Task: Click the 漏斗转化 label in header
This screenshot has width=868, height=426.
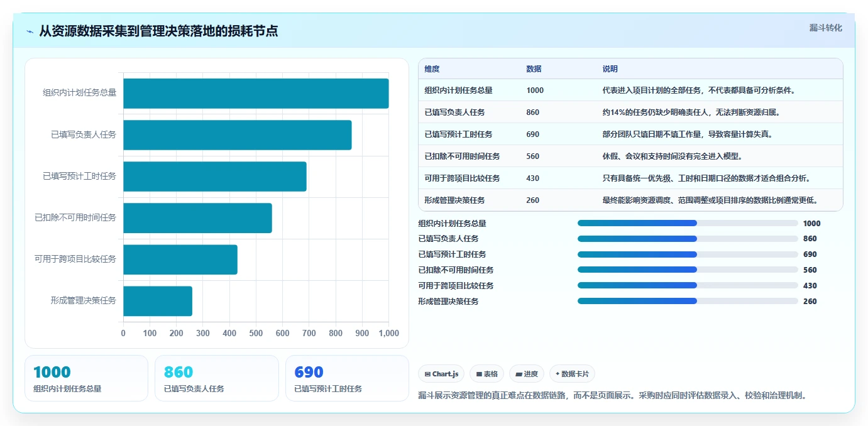Action: click(825, 28)
